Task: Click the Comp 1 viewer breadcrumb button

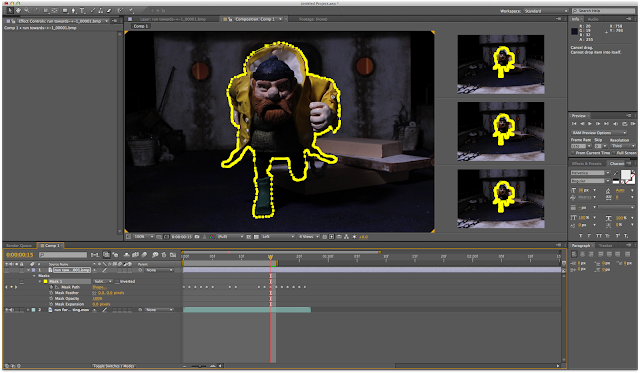Action: point(141,26)
